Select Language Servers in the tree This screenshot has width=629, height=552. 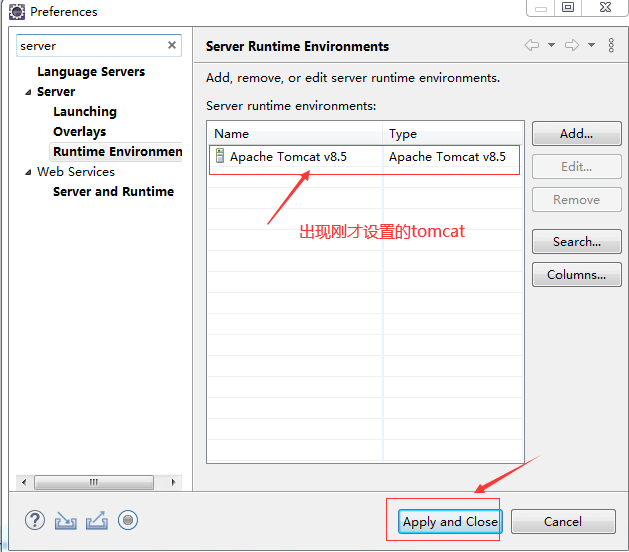point(91,72)
